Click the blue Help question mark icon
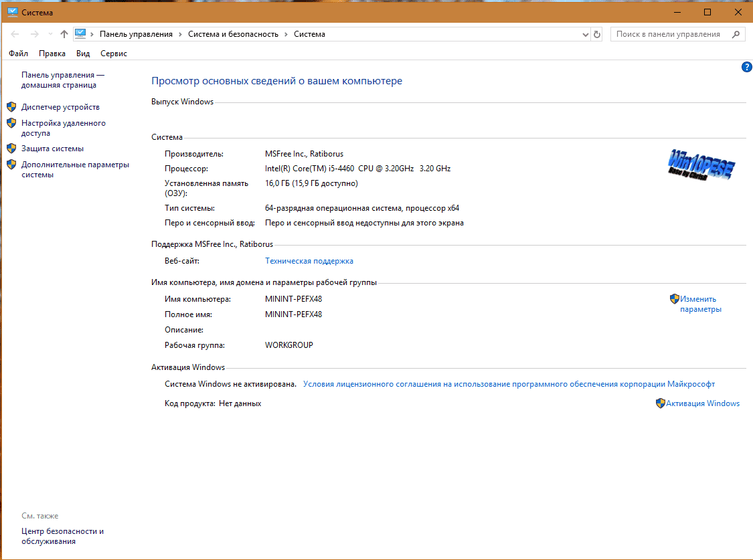This screenshot has width=753, height=560. pos(747,67)
